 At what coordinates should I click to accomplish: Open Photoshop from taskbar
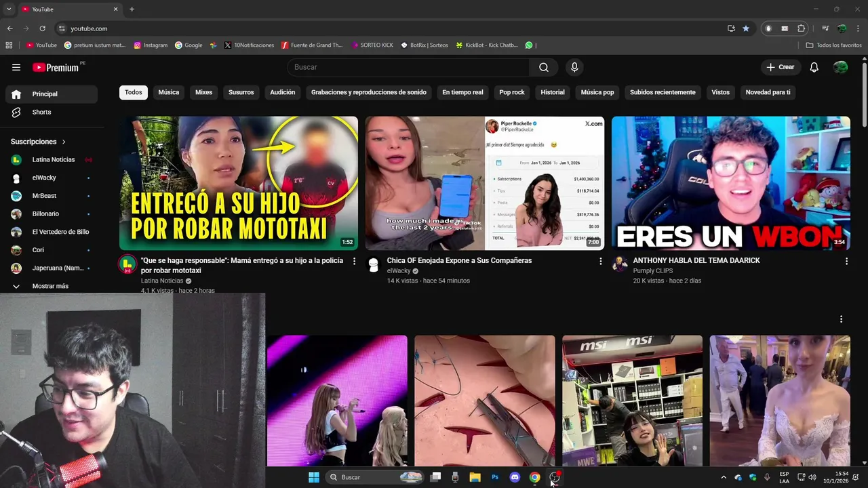coord(495,477)
